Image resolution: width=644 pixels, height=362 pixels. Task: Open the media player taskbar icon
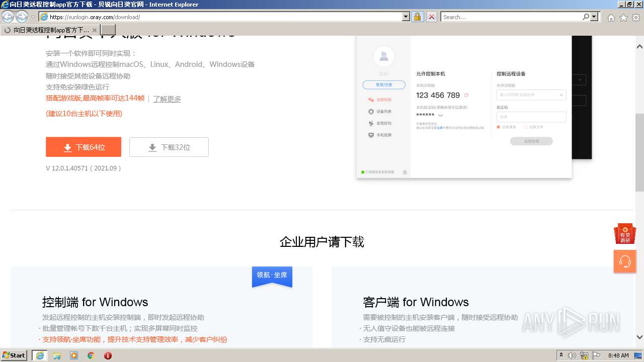[x=74, y=355]
